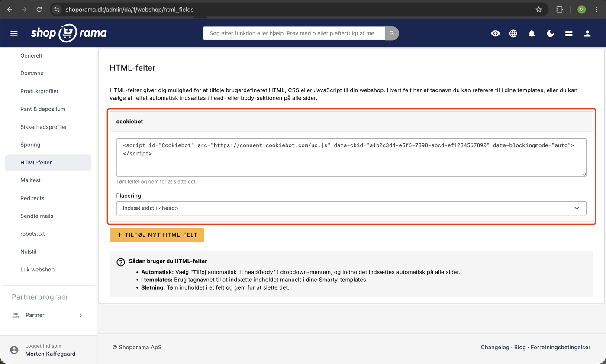Open the Changelog link
606x364 pixels.
[x=495, y=347]
